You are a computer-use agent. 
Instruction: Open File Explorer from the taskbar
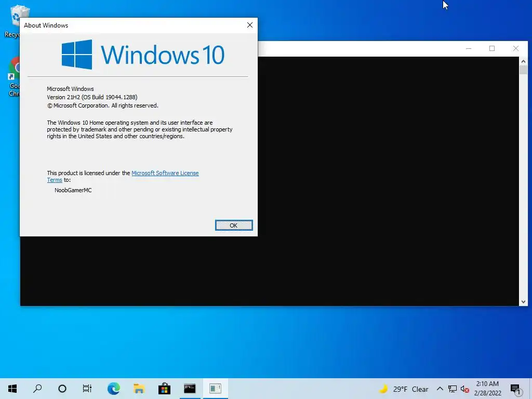point(139,389)
